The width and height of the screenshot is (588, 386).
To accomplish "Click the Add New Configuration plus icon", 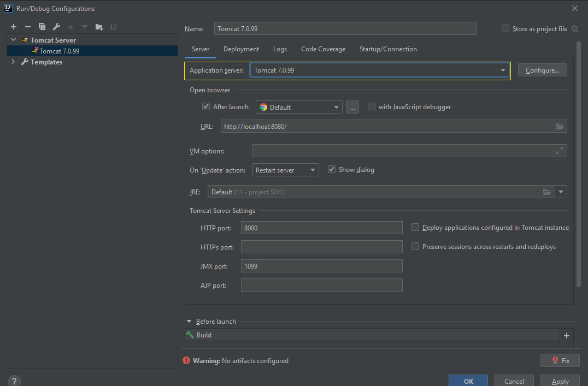I will click(x=14, y=27).
